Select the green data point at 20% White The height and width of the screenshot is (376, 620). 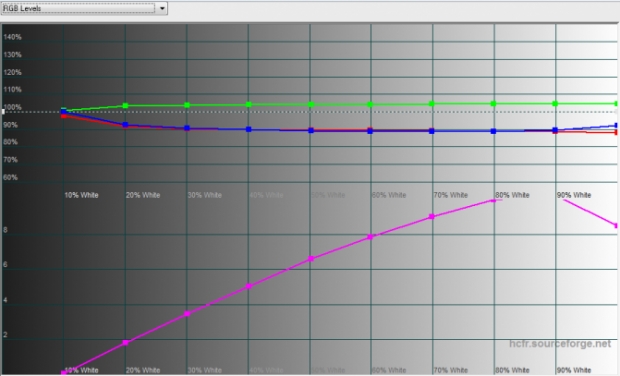(x=125, y=106)
